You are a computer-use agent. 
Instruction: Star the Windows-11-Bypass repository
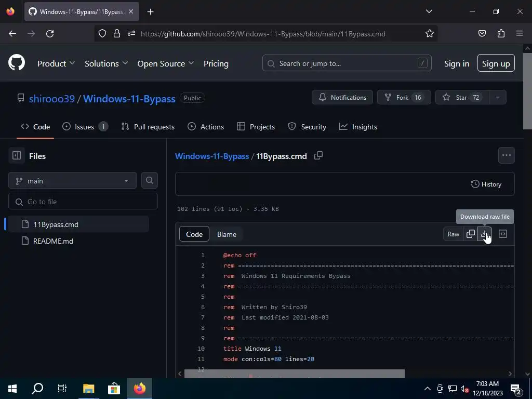[462, 97]
